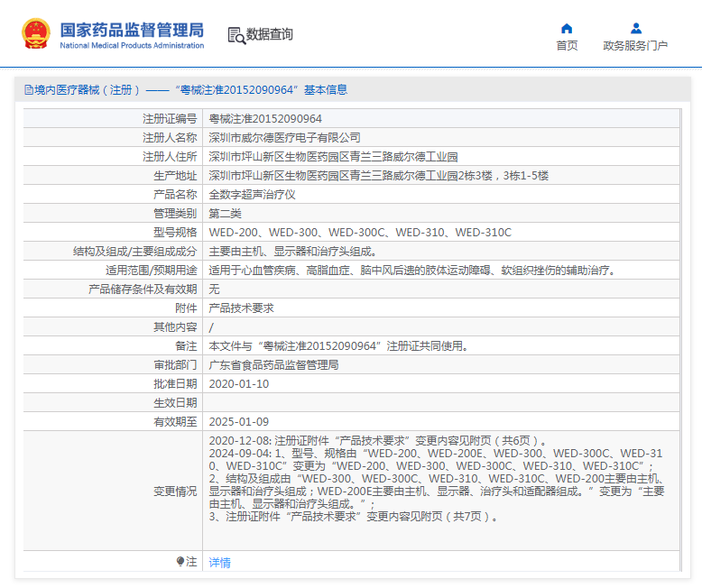The width and height of the screenshot is (702, 588).
Task: Click the 首页 label
Action: pos(567,46)
